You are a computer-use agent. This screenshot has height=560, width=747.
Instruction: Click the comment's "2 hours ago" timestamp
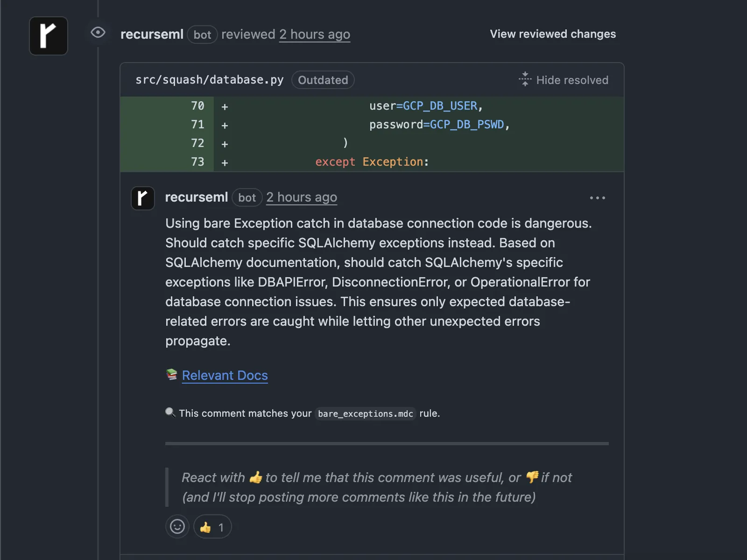pos(302,197)
